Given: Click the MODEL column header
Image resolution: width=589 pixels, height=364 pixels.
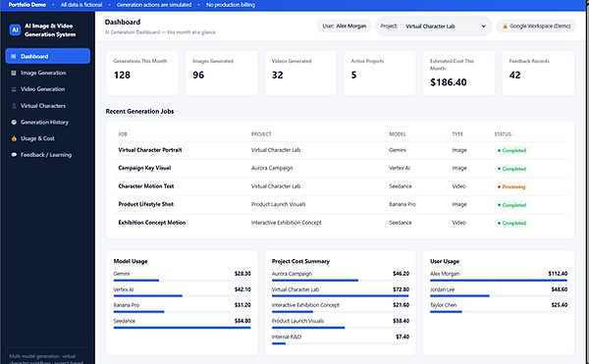Looking at the screenshot, I should coord(398,134).
